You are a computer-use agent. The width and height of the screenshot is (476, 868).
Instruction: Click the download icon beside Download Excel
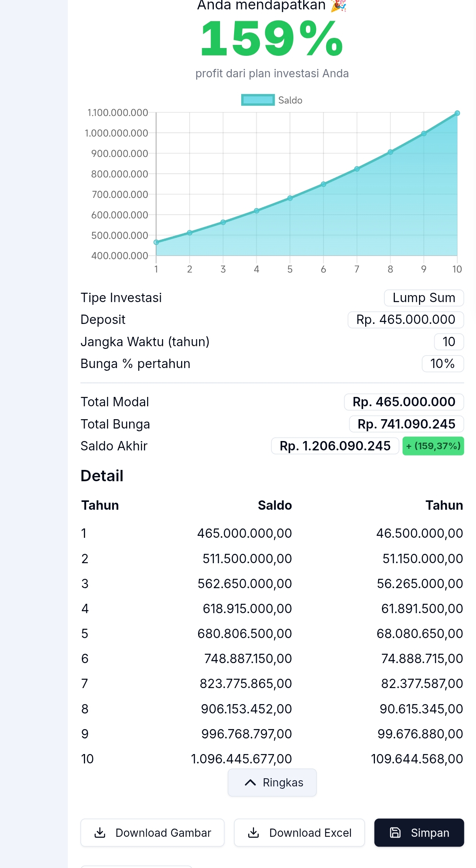pyautogui.click(x=254, y=833)
